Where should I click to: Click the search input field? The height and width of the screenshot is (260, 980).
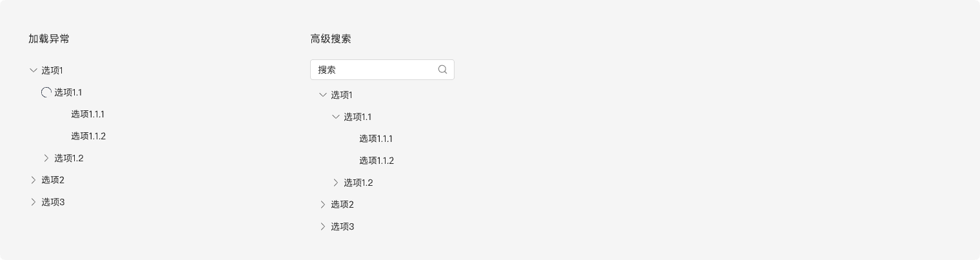point(374,70)
